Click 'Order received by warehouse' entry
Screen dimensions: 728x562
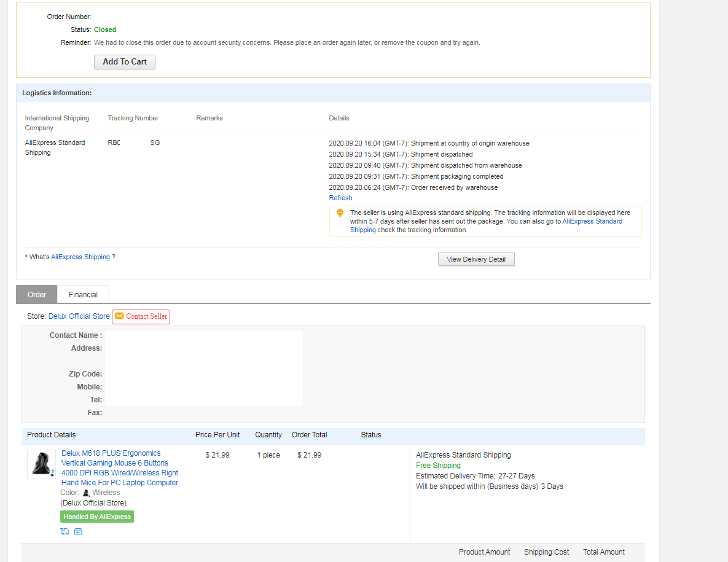point(413,187)
